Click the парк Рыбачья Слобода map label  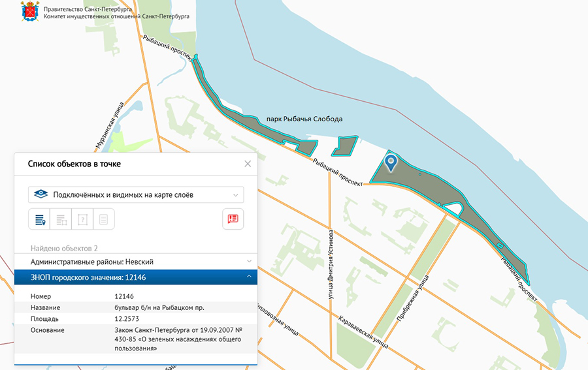click(304, 119)
